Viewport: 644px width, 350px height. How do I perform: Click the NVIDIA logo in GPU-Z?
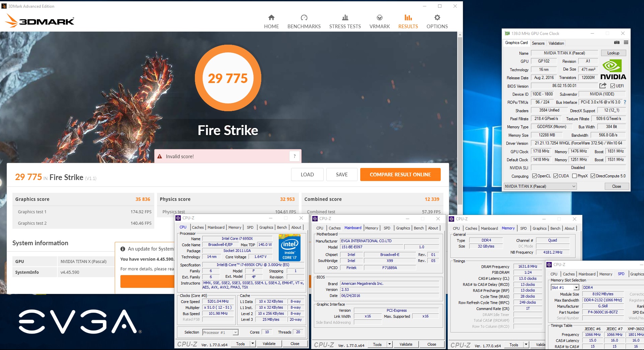tap(613, 70)
